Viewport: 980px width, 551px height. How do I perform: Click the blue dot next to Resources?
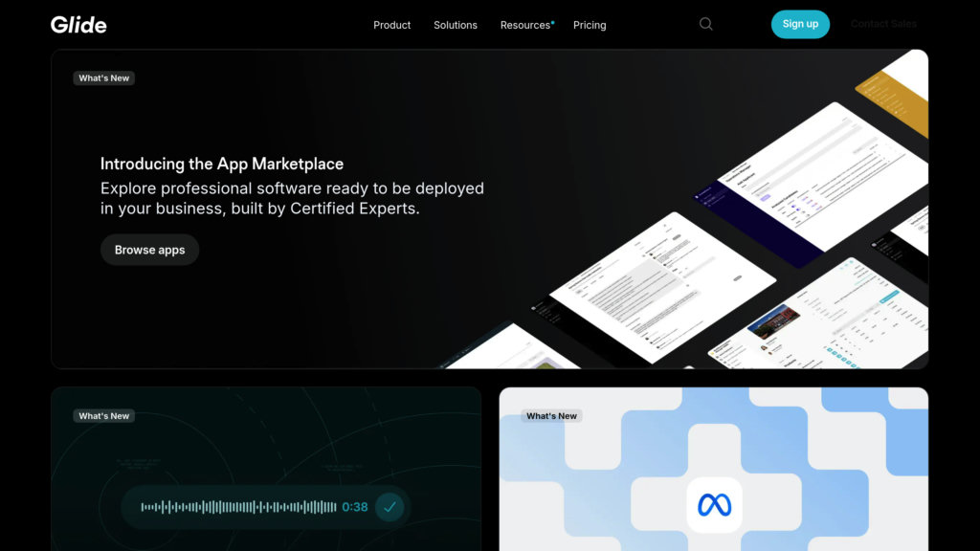click(x=553, y=21)
